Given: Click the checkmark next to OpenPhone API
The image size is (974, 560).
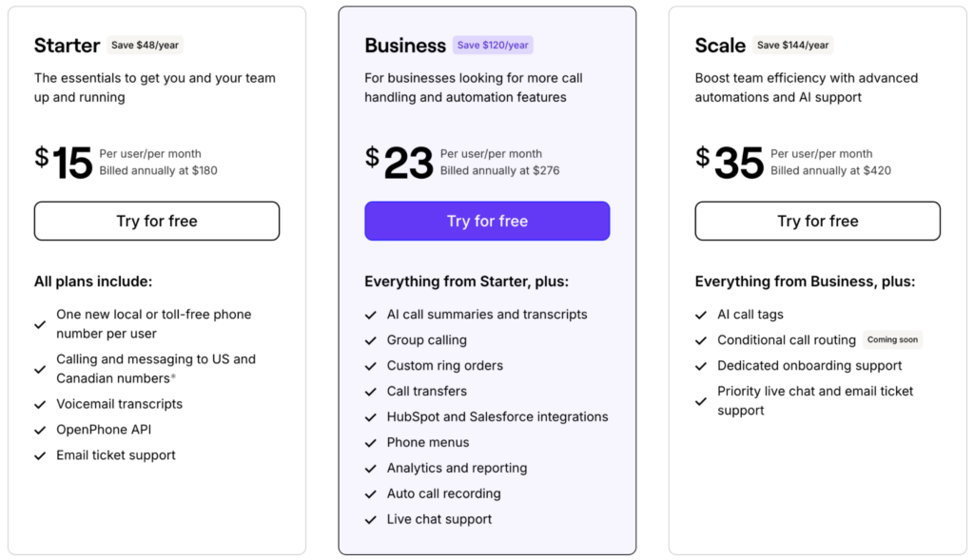Looking at the screenshot, I should [x=40, y=431].
